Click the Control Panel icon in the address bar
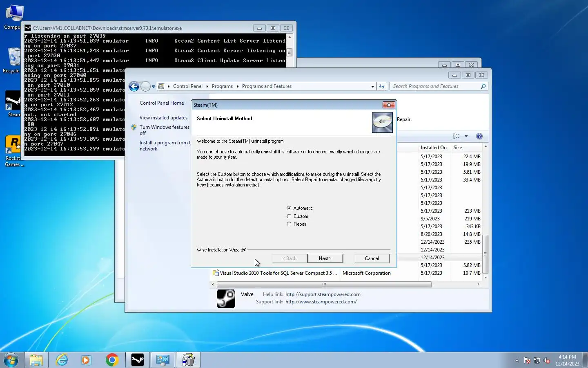The width and height of the screenshot is (588, 368). coord(161,86)
